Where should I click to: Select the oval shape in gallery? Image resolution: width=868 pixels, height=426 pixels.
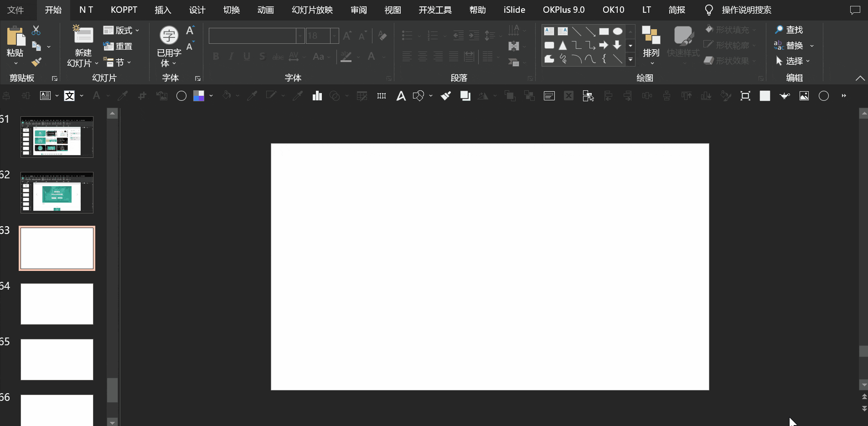[618, 31]
